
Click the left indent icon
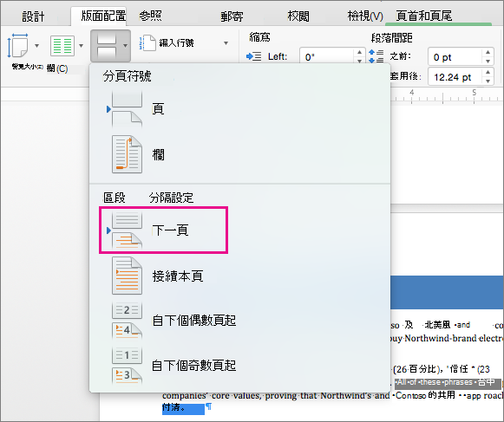click(x=253, y=57)
